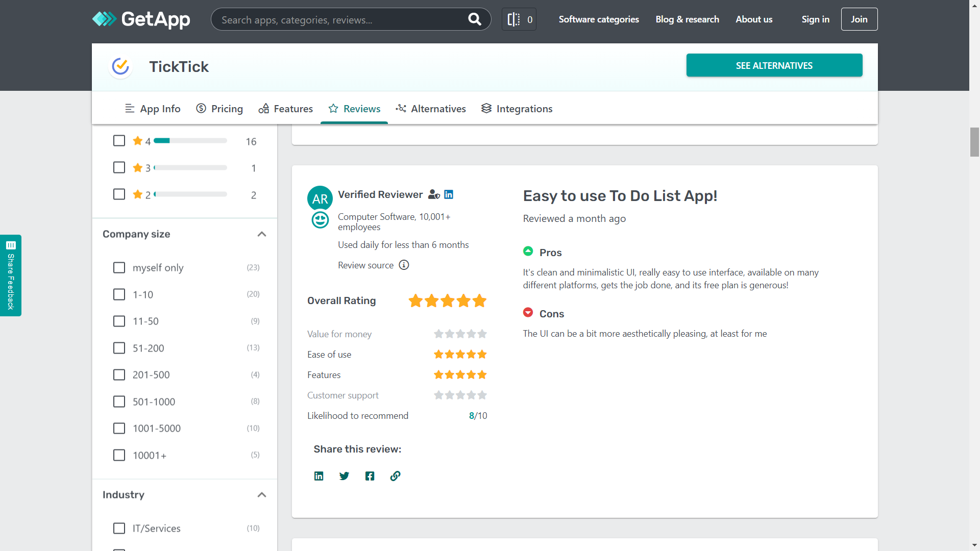Switch to the Pricing tab

coord(219,108)
